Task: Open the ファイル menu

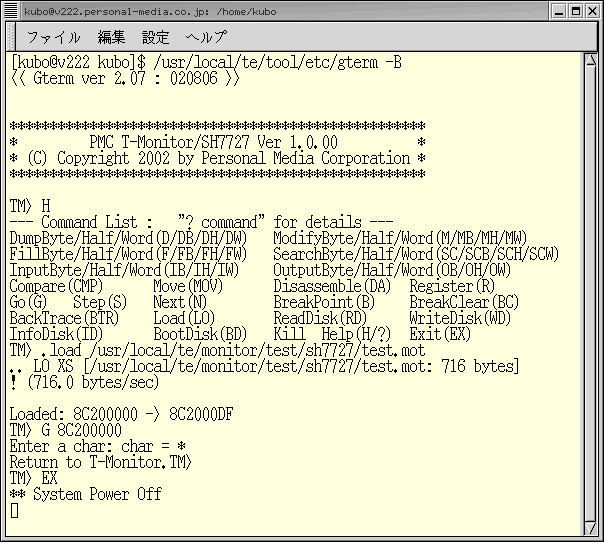Action: (x=54, y=37)
